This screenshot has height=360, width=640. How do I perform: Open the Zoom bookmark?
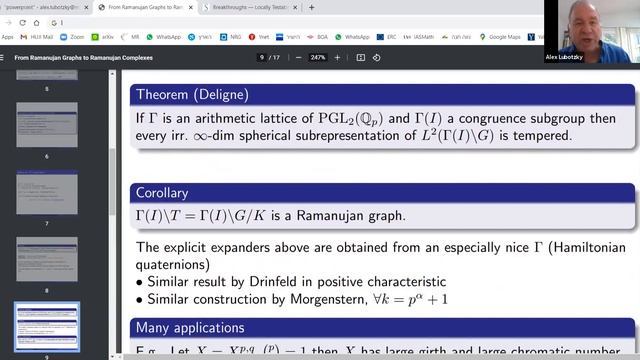coord(72,37)
